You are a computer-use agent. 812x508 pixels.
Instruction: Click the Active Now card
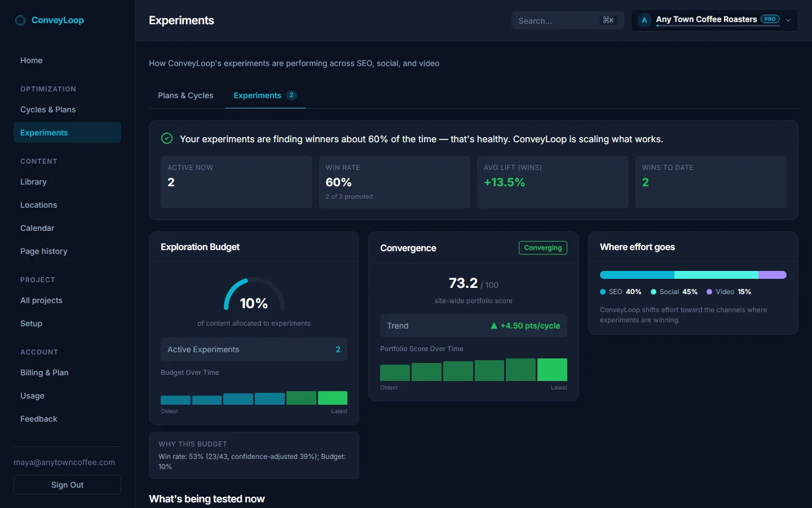click(236, 182)
